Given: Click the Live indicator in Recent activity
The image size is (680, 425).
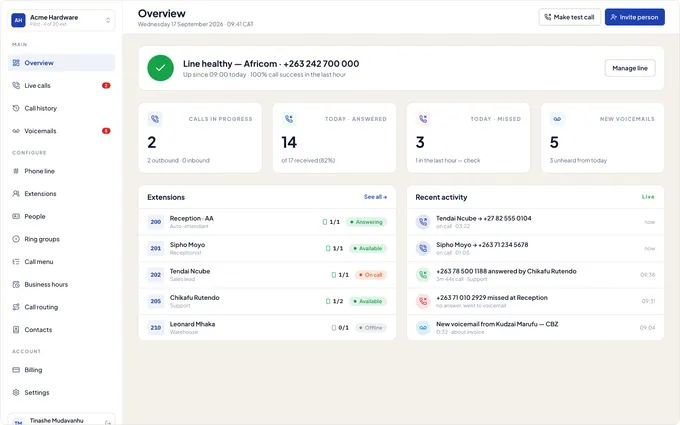Looking at the screenshot, I should 648,197.
